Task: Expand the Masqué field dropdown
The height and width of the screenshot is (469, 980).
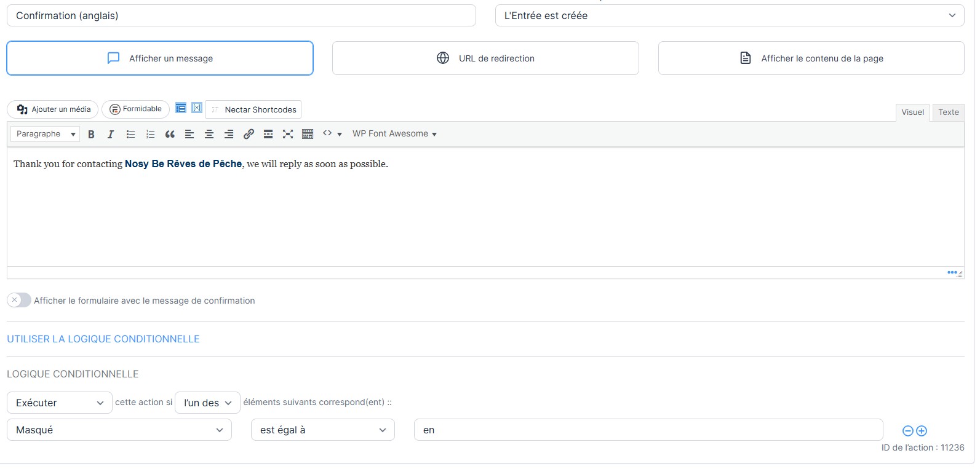Action: pyautogui.click(x=119, y=430)
